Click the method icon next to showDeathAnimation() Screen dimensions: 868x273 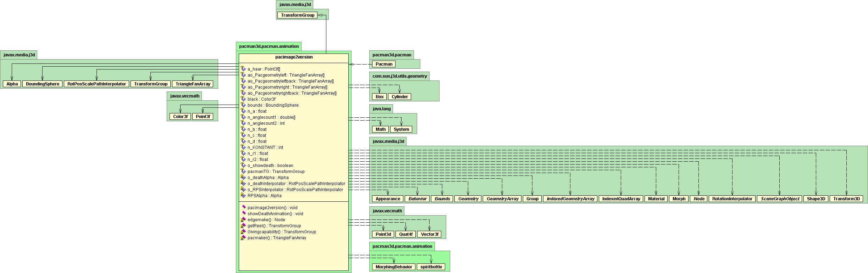tap(244, 213)
